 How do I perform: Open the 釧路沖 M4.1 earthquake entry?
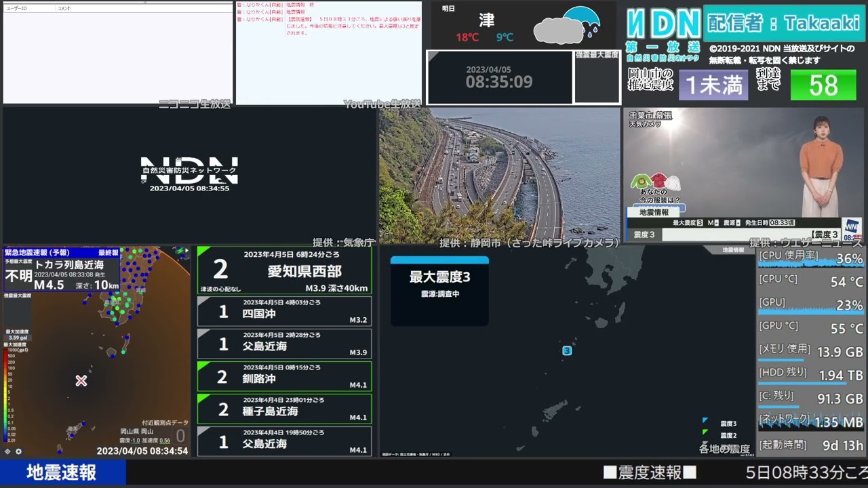(x=284, y=377)
